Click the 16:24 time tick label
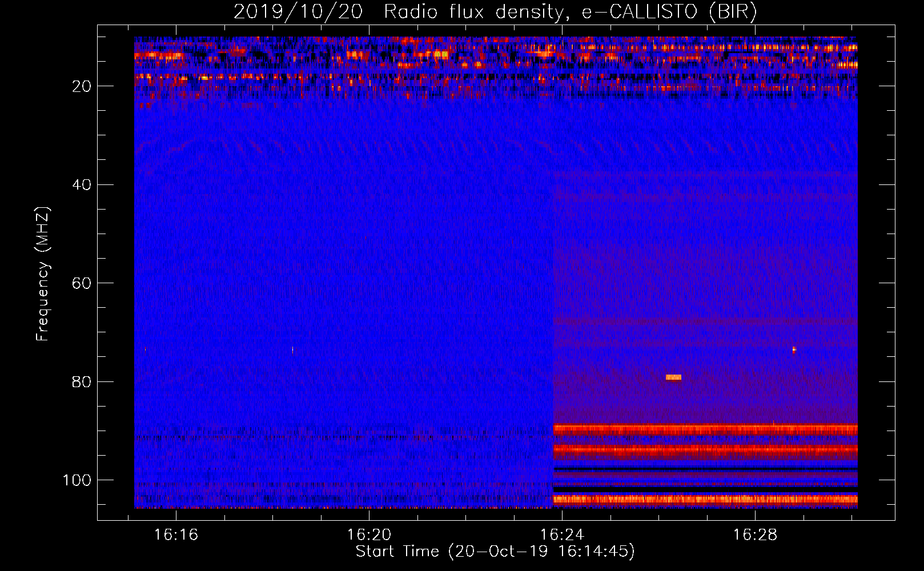The image size is (924, 571). point(562,535)
